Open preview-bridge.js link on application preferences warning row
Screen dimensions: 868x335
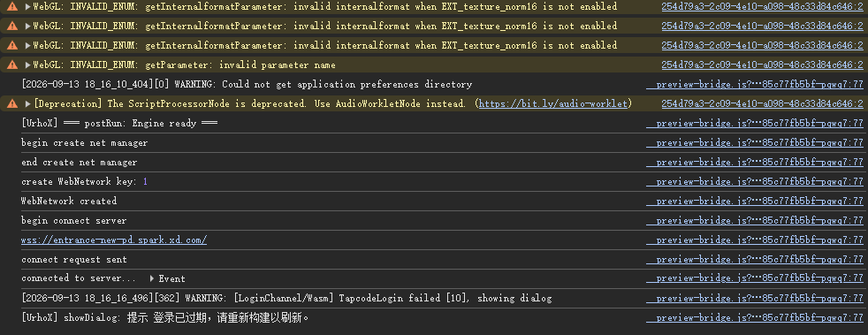point(755,84)
